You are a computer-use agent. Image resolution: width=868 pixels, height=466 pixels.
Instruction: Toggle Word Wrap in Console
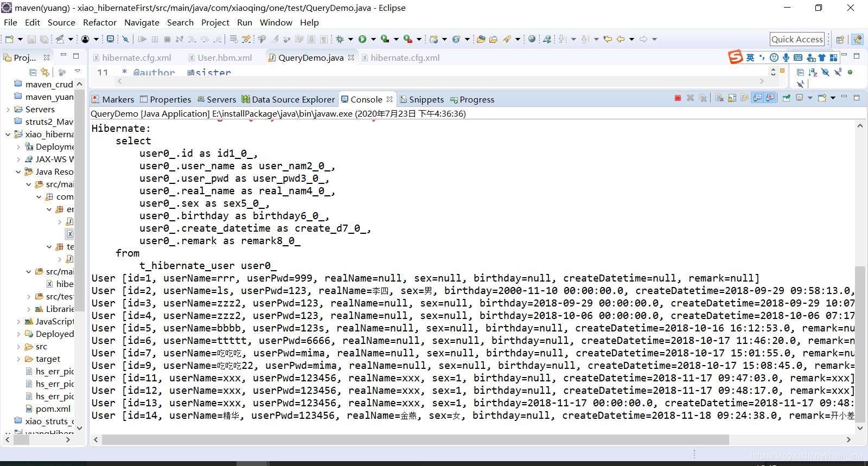tap(744, 98)
